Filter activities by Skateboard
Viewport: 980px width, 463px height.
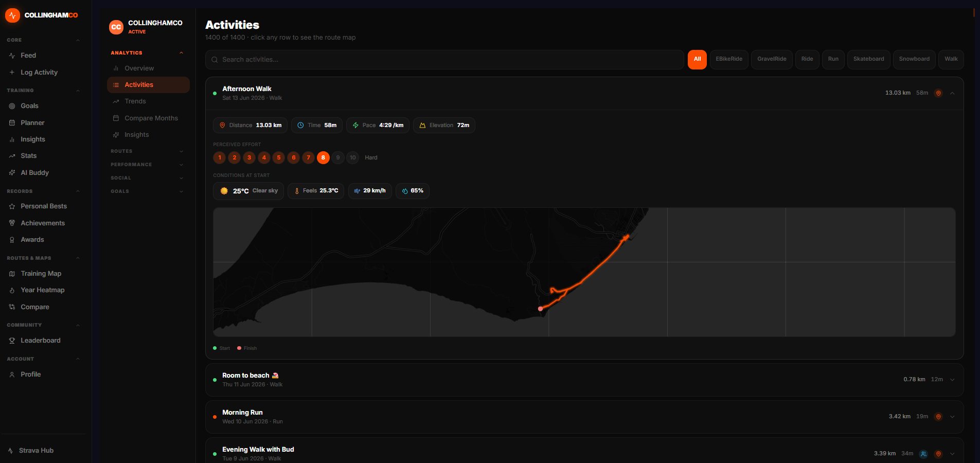pos(868,59)
